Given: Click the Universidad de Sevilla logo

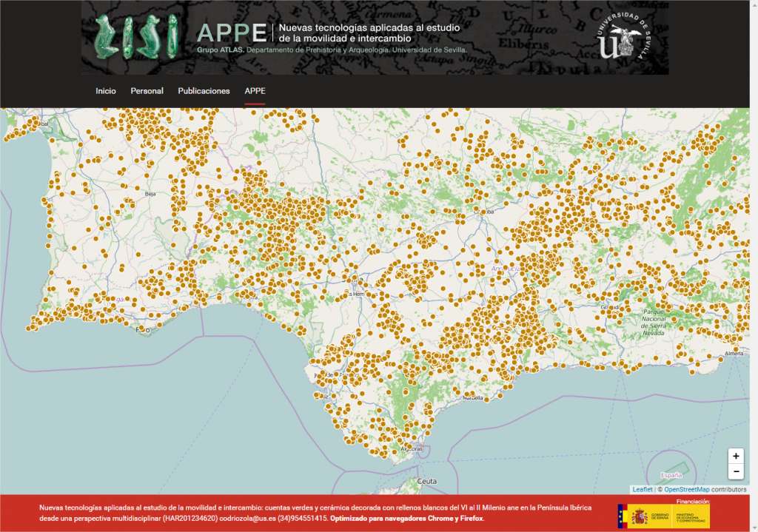Looking at the screenshot, I should 623,36.
